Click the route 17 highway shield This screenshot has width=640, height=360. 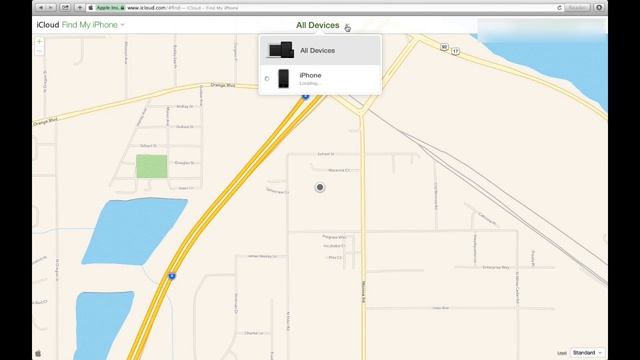tap(456, 51)
